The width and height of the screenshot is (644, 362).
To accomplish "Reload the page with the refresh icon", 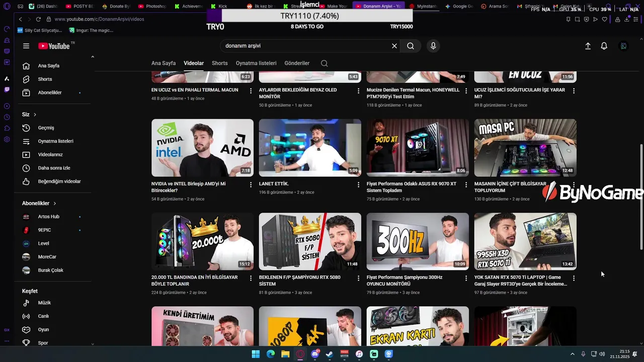I will tap(38, 19).
